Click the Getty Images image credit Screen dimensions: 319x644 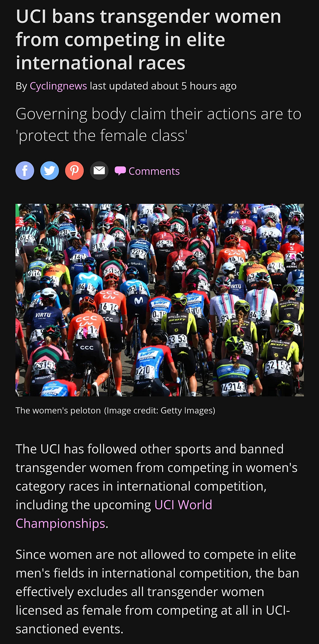[159, 410]
